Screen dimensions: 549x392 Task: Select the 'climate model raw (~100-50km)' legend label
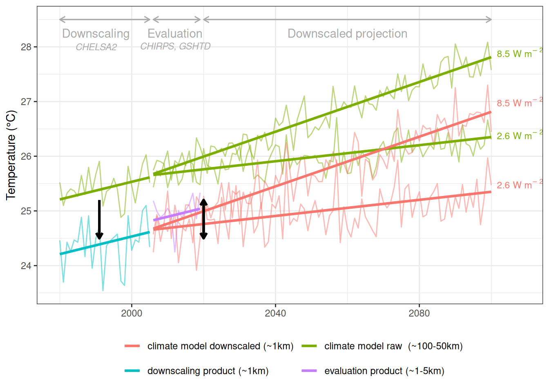[x=393, y=346]
